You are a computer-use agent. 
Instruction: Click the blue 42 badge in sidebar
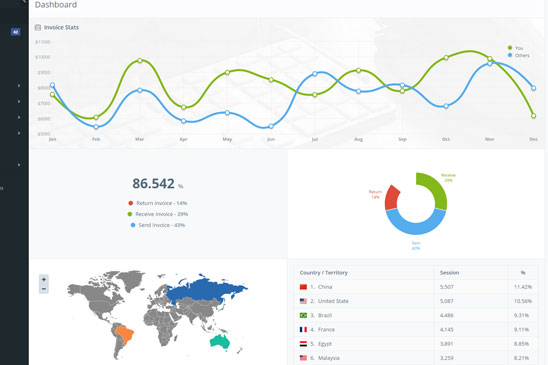click(x=15, y=32)
